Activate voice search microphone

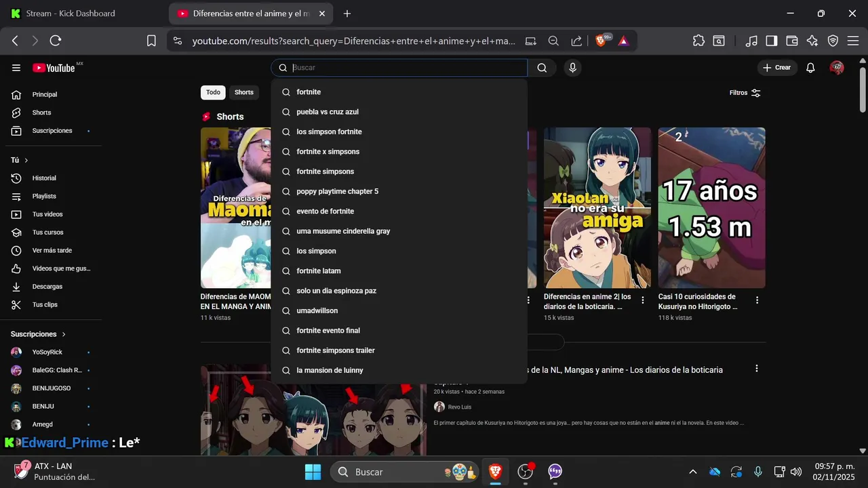[573, 68]
